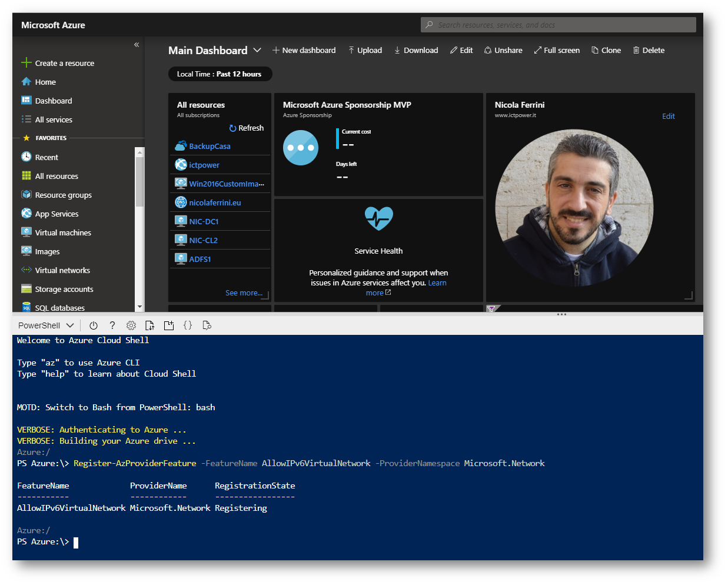Open Win2016CustomIma... resource
The height and width of the screenshot is (585, 728).
tap(227, 184)
